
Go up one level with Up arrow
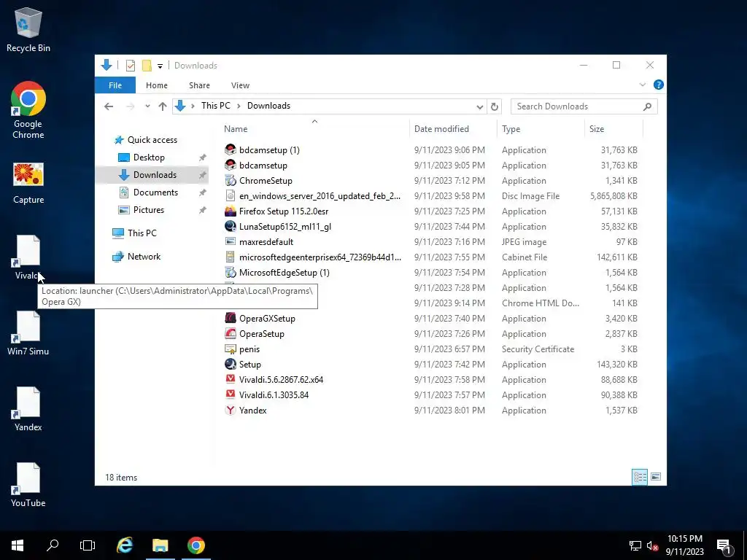(163, 106)
